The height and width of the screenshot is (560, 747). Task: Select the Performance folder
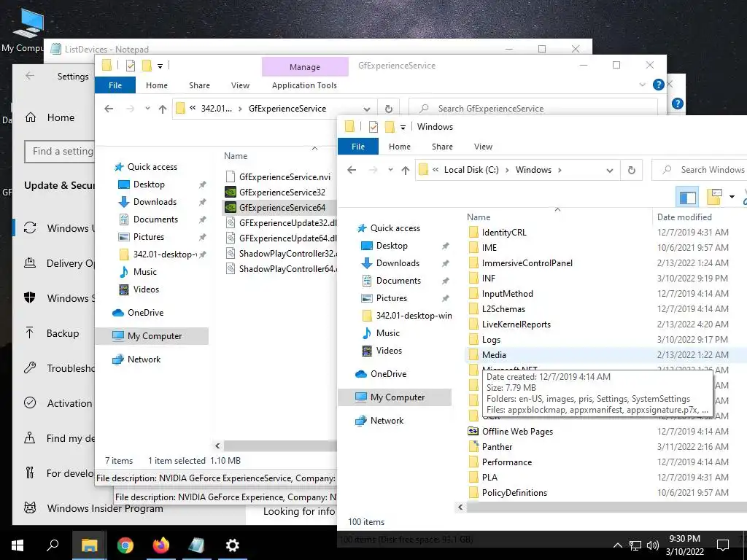click(507, 462)
